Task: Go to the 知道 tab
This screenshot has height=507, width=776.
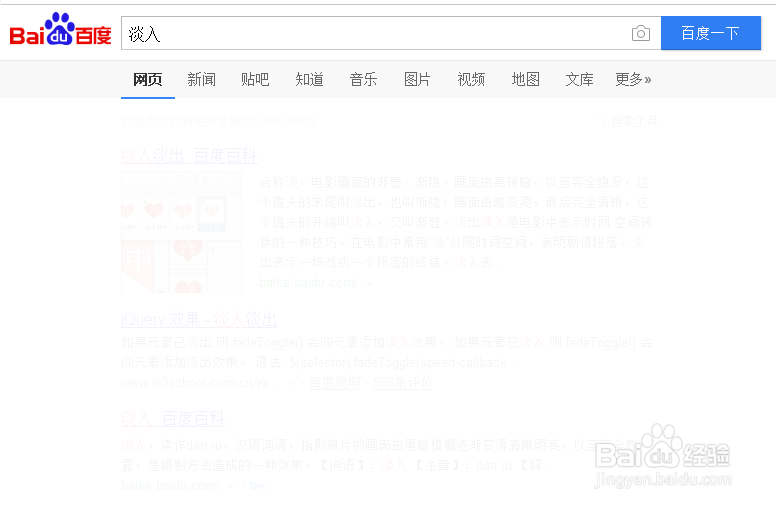Action: click(309, 79)
